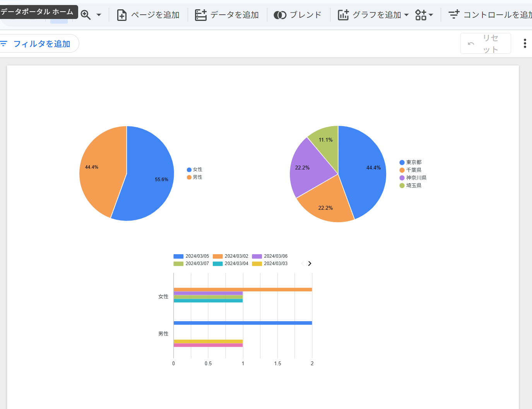Click the zoom magnifier icon
Image resolution: width=532 pixels, height=409 pixels.
pos(86,15)
